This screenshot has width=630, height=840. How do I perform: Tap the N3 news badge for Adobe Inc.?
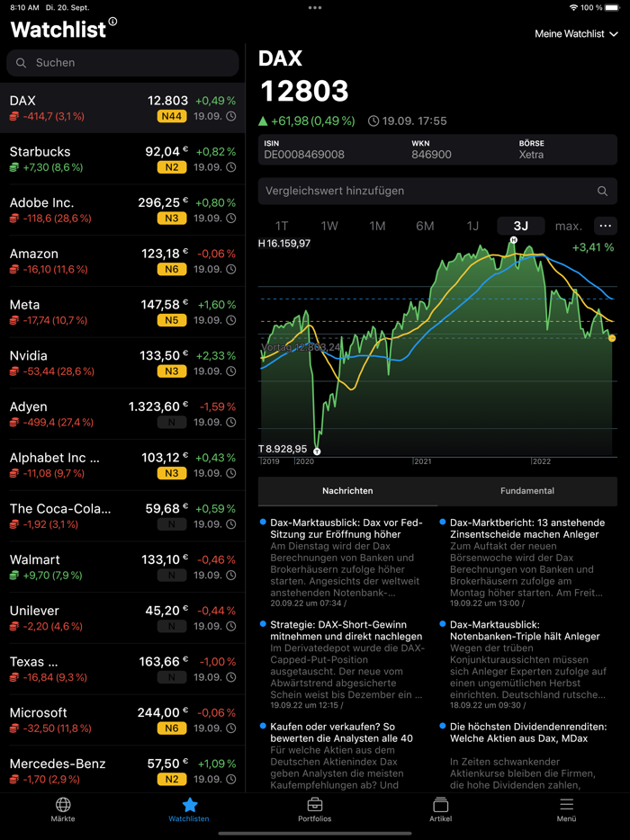[x=172, y=218]
